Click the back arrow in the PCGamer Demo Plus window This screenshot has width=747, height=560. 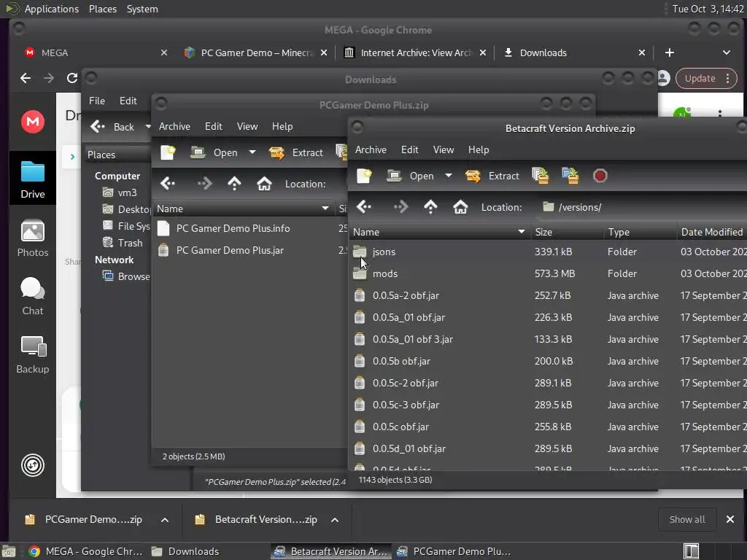click(168, 183)
